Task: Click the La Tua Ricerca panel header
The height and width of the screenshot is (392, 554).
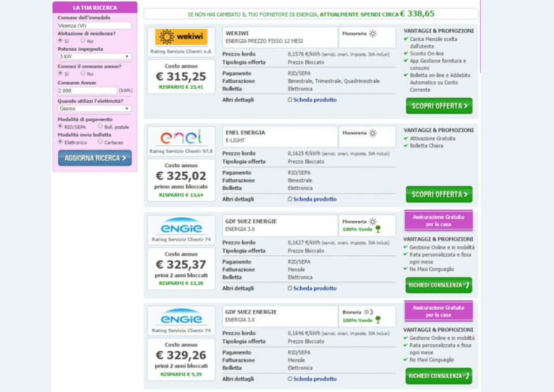Action: click(95, 7)
